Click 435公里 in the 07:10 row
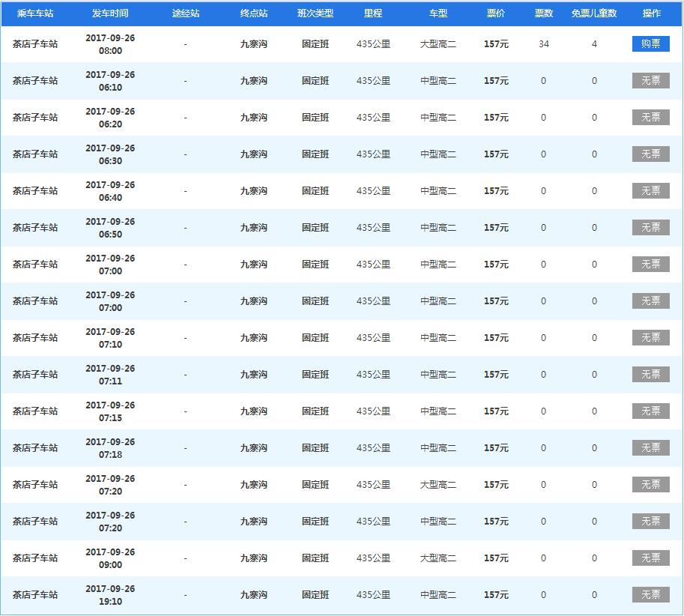Image resolution: width=684 pixels, height=616 pixels. click(373, 338)
